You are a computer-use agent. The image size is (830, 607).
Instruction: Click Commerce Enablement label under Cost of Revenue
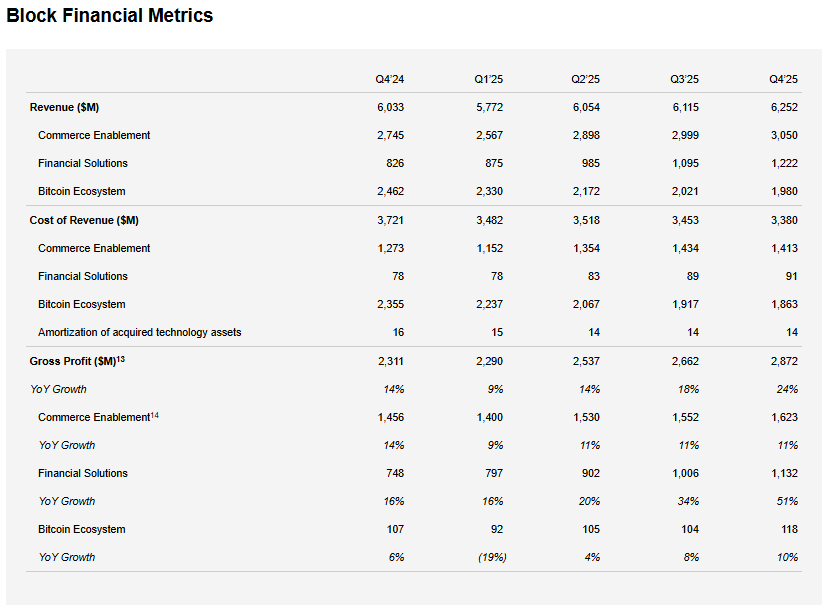point(94,248)
